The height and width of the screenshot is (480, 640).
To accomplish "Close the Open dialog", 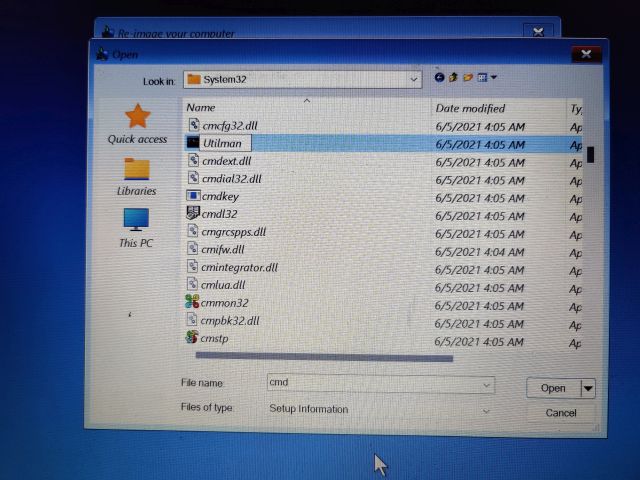I will coord(587,54).
